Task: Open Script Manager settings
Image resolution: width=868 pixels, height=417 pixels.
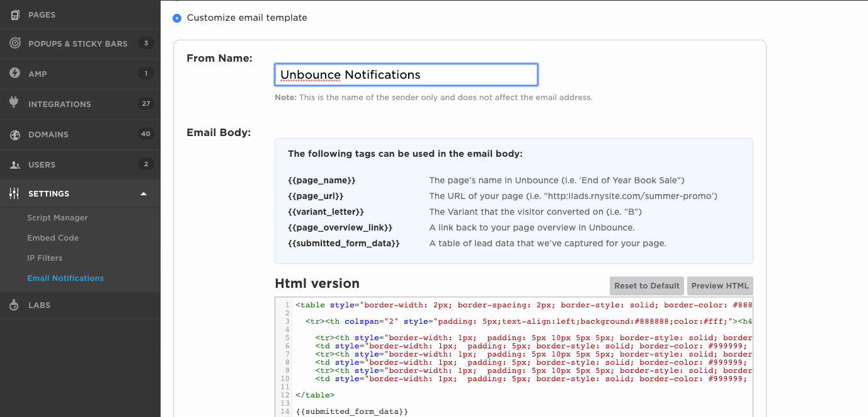Action: click(57, 217)
